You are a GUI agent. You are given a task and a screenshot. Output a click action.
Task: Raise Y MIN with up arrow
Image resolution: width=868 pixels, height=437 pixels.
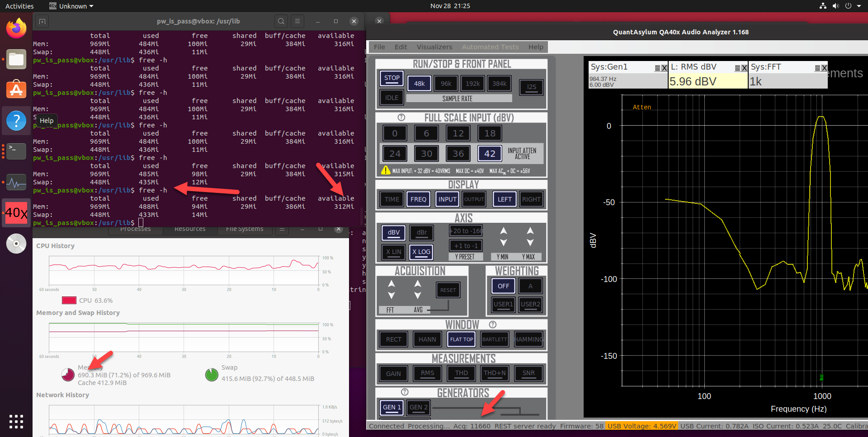pyautogui.click(x=503, y=231)
